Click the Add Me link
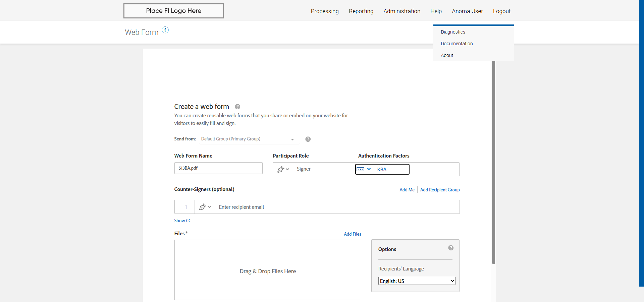This screenshot has height=302, width=644. click(407, 190)
